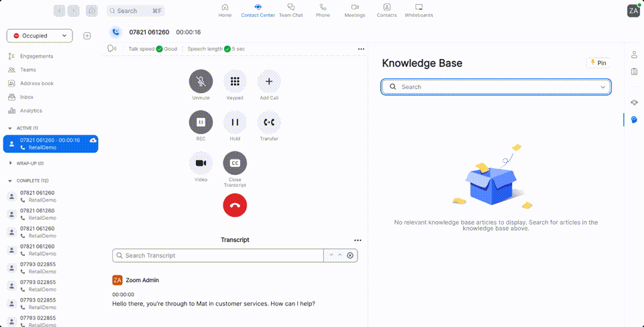Clear the Search Transcript field

[350, 255]
